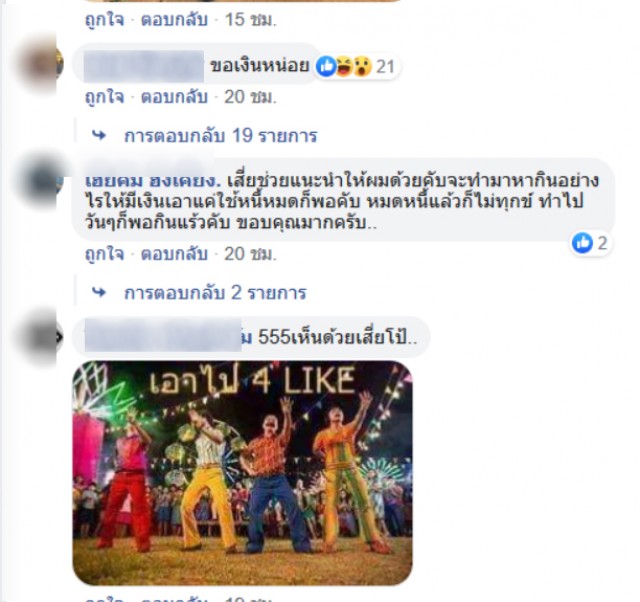The width and height of the screenshot is (640, 602).
Task: Open the reaction count showing 21
Action: [385, 67]
